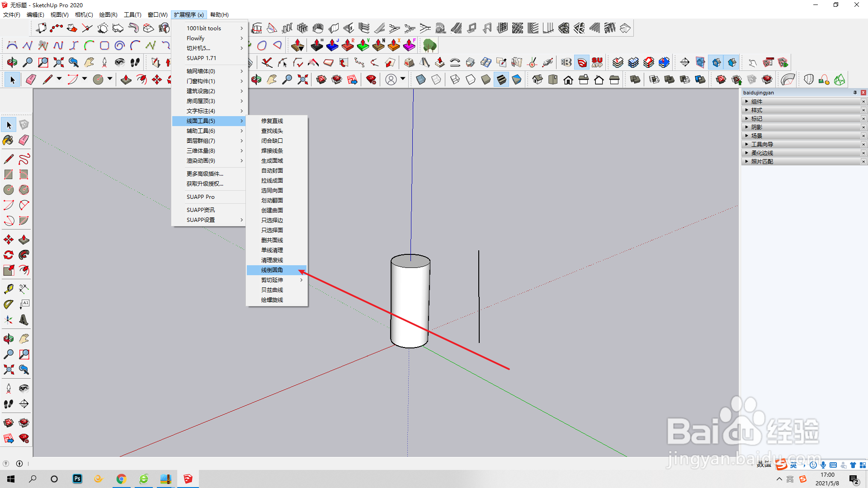The width and height of the screenshot is (868, 488).
Task: Select the Paint Bucket tool in left toolbar
Action: pos(8,140)
